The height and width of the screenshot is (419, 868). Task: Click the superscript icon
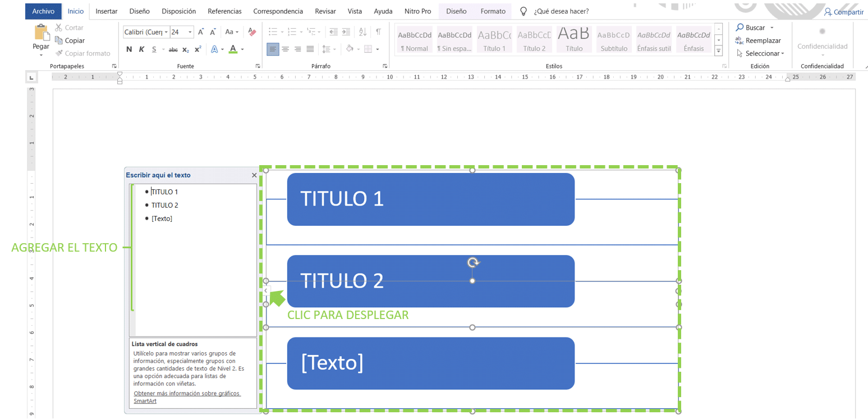pyautogui.click(x=198, y=49)
